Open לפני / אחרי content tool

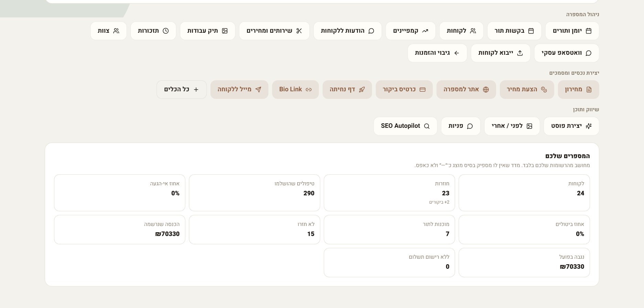(x=512, y=126)
